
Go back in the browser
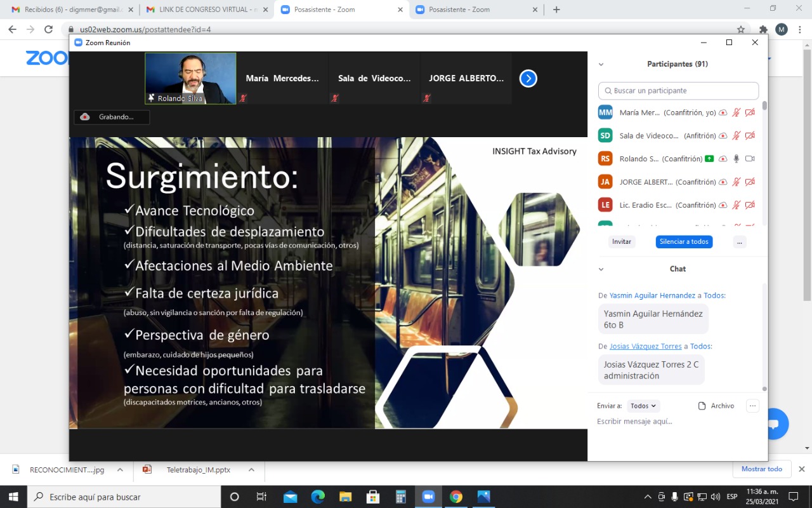tap(13, 29)
